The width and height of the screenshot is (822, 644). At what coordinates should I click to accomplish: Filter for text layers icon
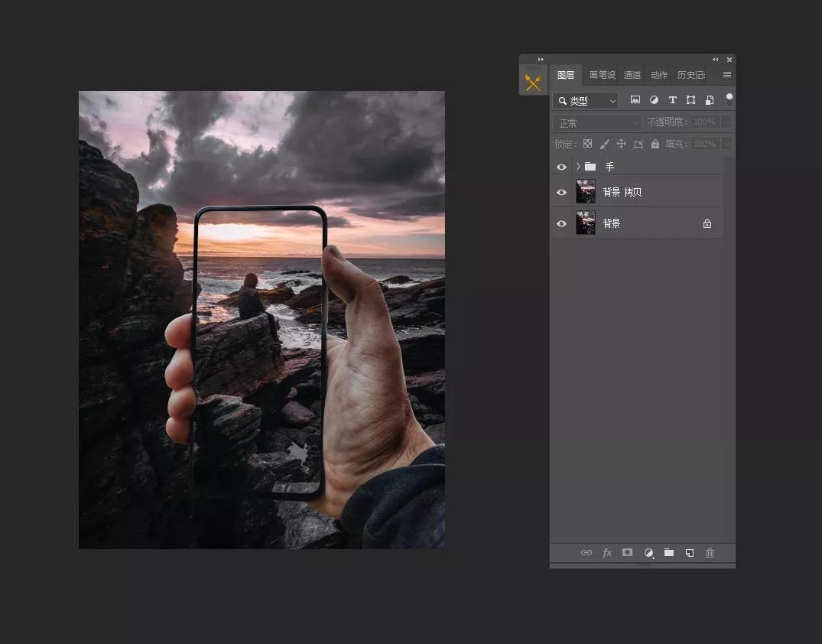click(x=672, y=100)
